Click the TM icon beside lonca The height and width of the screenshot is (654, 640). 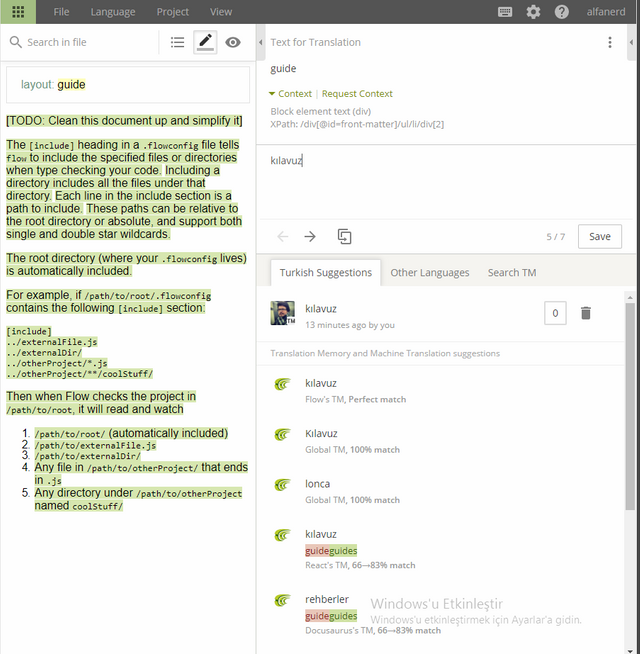pyautogui.click(x=282, y=485)
